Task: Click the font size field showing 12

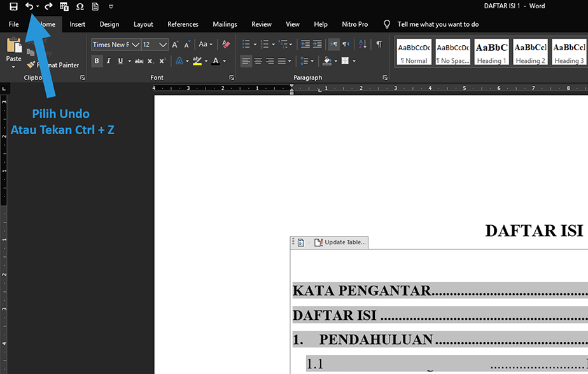Action: (150, 45)
